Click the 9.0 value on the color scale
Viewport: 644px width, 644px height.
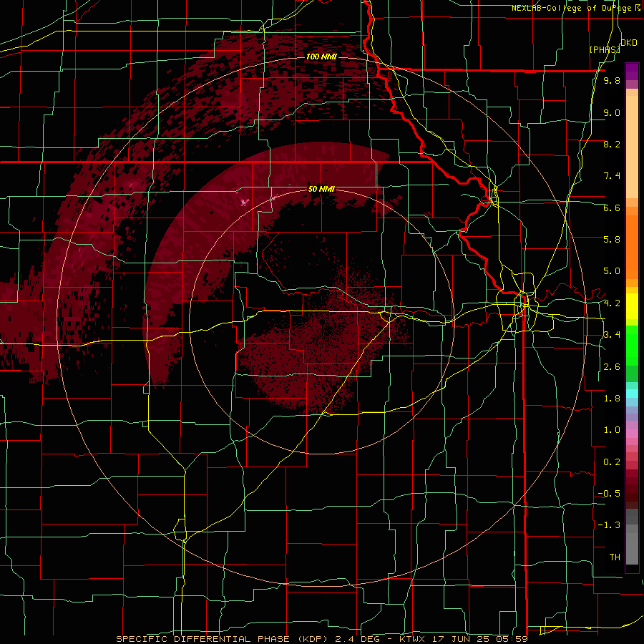click(x=612, y=112)
